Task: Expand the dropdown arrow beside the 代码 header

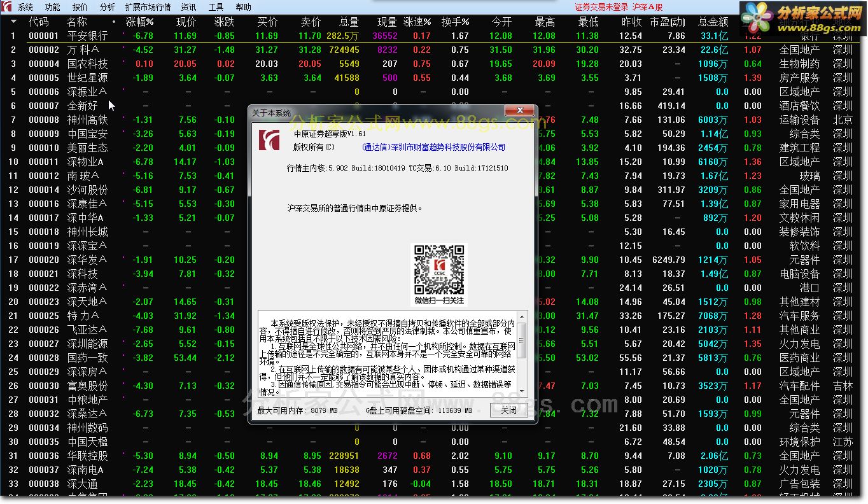Action: pos(13,22)
